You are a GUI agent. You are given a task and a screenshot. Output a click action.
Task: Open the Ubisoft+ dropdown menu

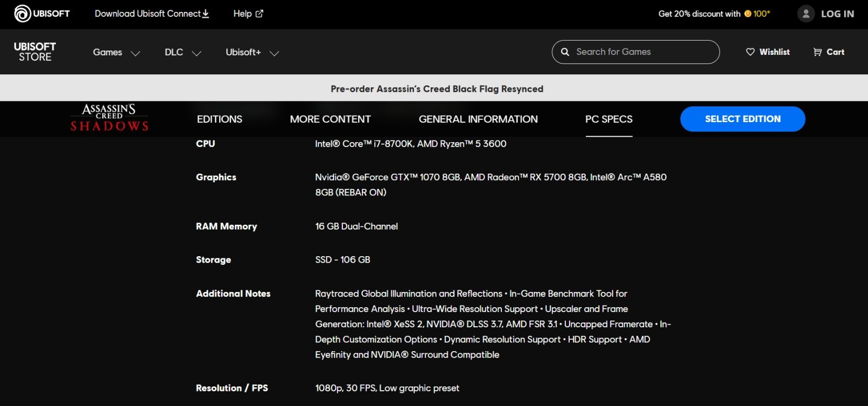pyautogui.click(x=252, y=53)
